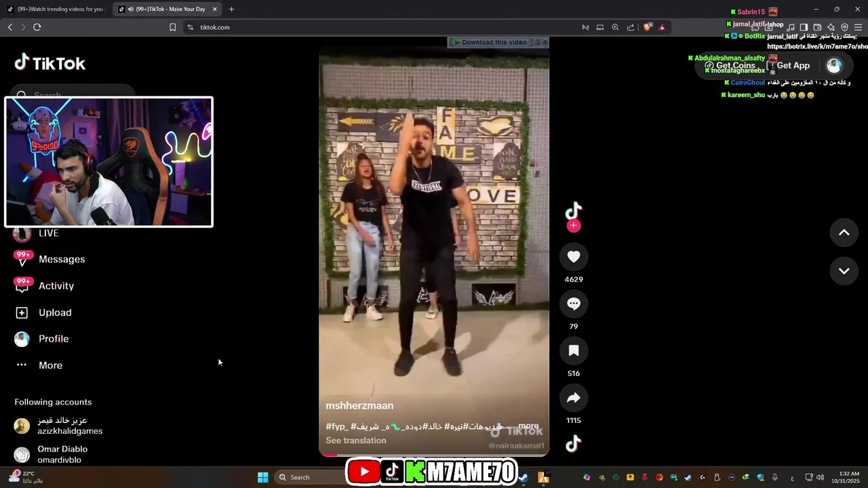Open the sound disc below the share count

[x=574, y=444]
